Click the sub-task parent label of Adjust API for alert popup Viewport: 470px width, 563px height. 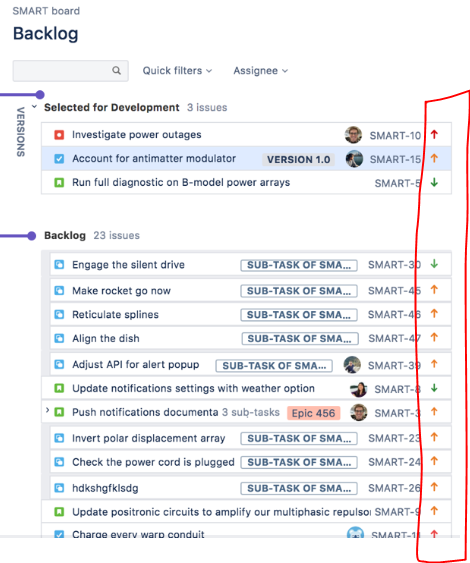(x=274, y=366)
